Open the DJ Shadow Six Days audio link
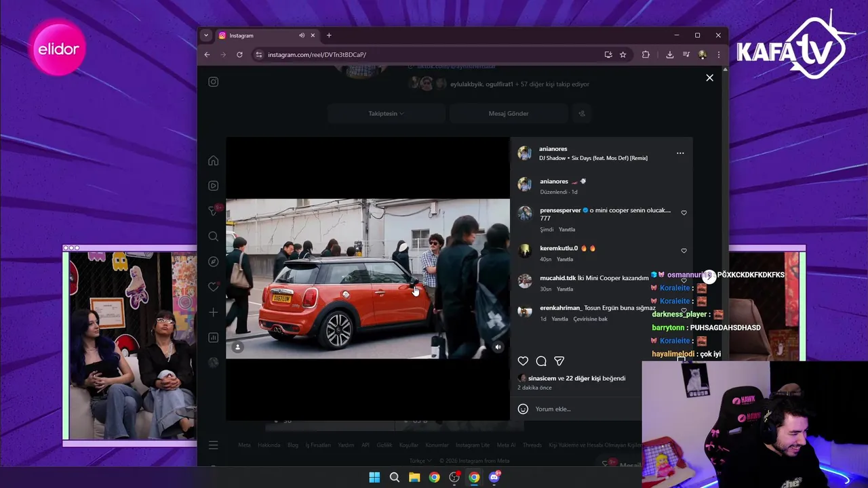The width and height of the screenshot is (868, 488). [593, 158]
